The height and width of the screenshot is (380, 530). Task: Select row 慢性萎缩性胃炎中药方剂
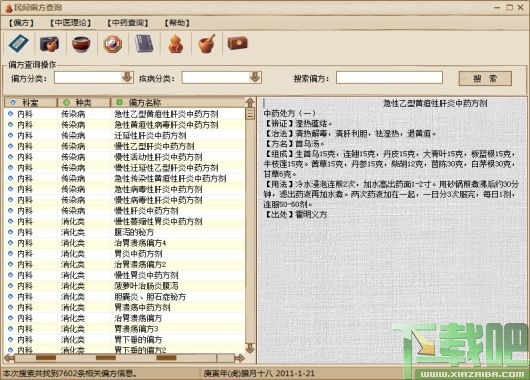tap(124, 222)
